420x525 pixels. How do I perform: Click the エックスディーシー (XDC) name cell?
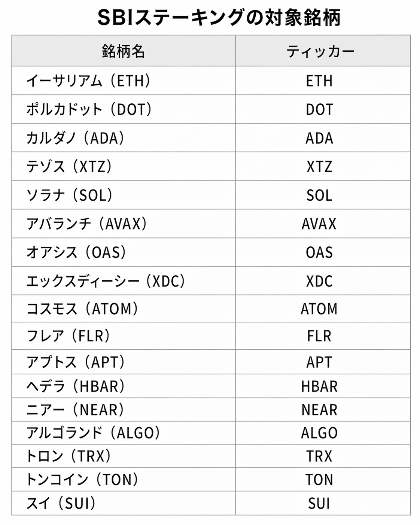click(x=106, y=281)
